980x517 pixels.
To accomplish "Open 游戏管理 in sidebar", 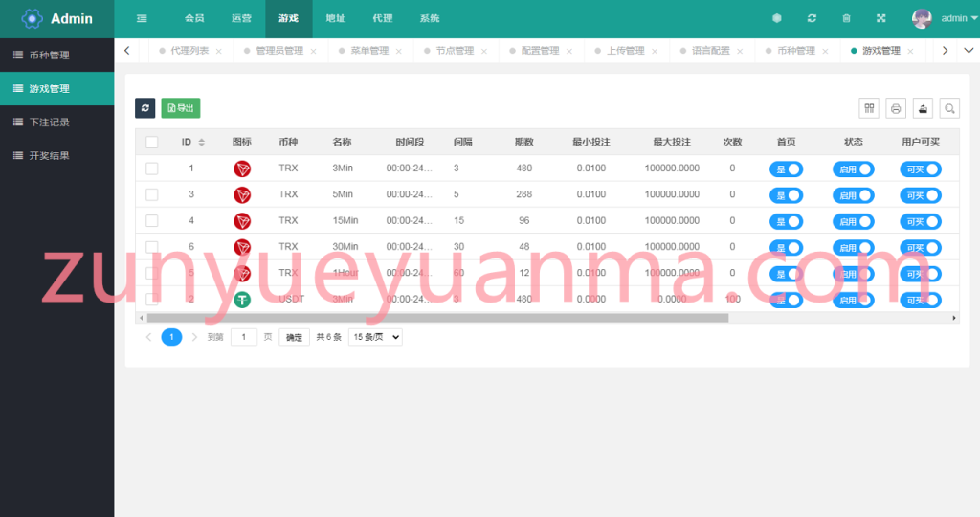I will pos(56,89).
